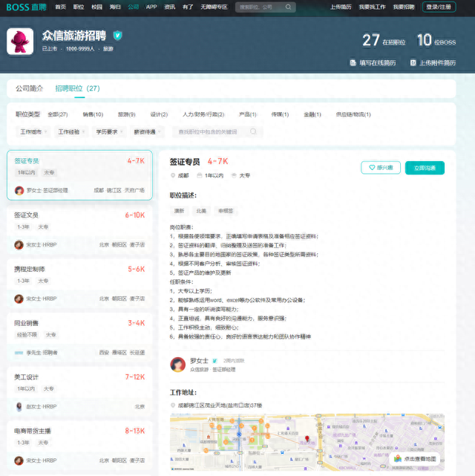This screenshot has height=476, width=475.
Task: Click the 登录/注册 button
Action: pos(439,7)
